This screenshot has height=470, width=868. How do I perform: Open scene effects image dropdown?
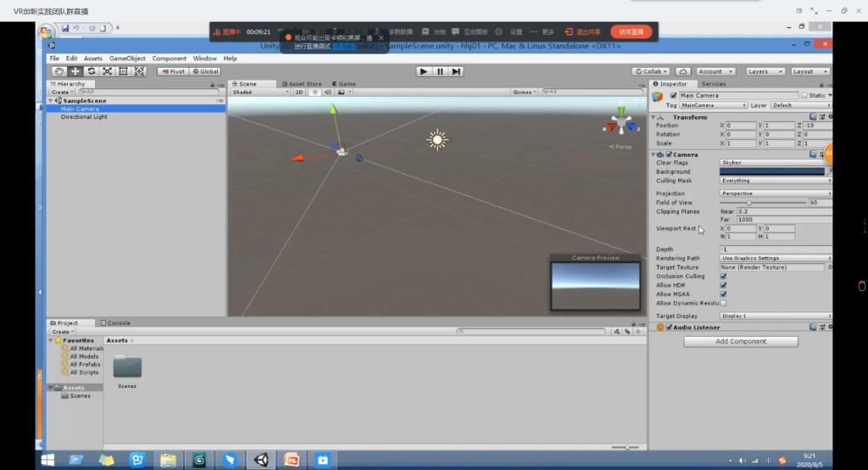pyautogui.click(x=344, y=92)
